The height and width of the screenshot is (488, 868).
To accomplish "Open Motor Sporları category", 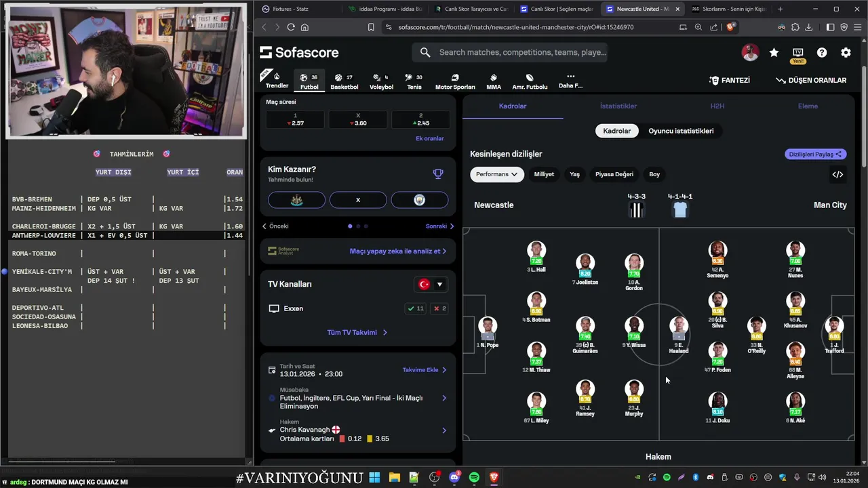I will pos(455,81).
